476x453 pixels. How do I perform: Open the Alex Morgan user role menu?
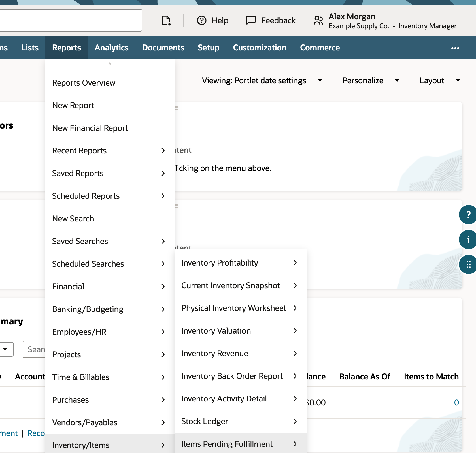point(385,21)
